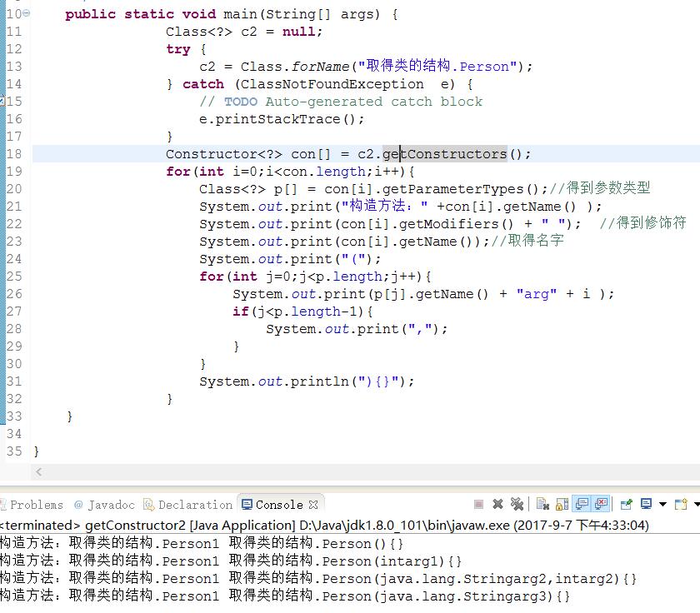This screenshot has width=700, height=613.
Task: Switch to the Declaration tab
Action: (188, 505)
